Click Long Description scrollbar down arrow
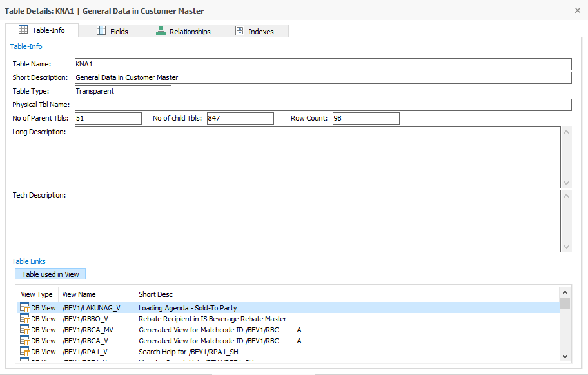 (566, 183)
